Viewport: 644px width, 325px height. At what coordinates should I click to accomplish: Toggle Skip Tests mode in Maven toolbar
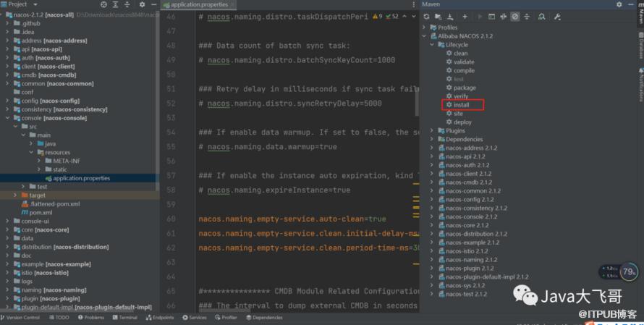[x=515, y=16]
